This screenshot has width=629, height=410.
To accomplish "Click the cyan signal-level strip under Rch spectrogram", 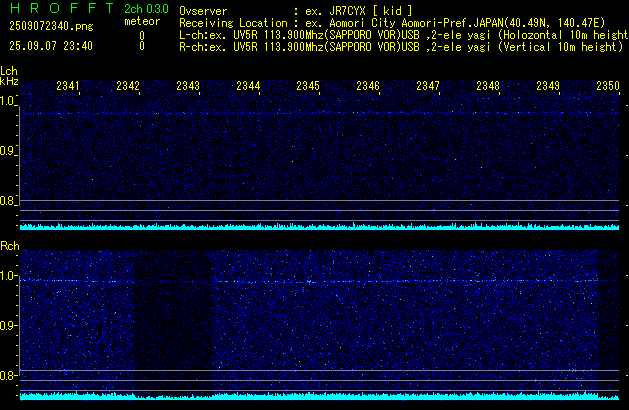I will (319, 396).
